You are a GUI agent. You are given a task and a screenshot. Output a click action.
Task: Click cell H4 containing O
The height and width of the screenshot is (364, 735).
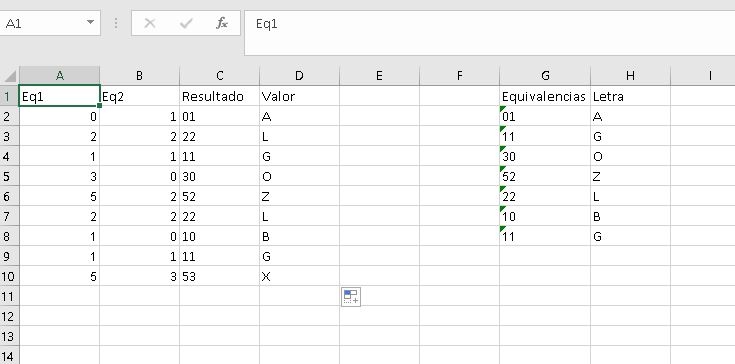pyautogui.click(x=630, y=156)
